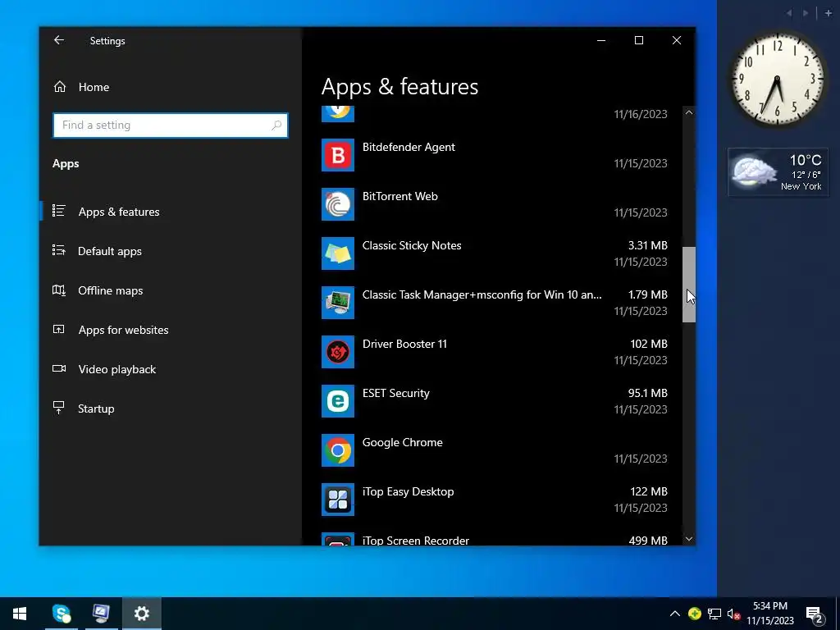This screenshot has width=840, height=630.
Task: Click the Settings gear on the taskbar
Action: [x=141, y=614]
